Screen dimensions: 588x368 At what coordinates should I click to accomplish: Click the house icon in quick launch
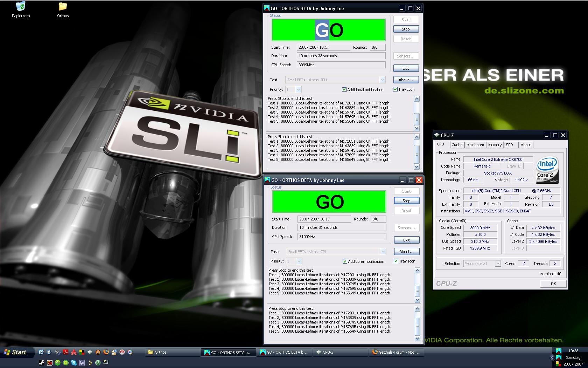tap(114, 352)
